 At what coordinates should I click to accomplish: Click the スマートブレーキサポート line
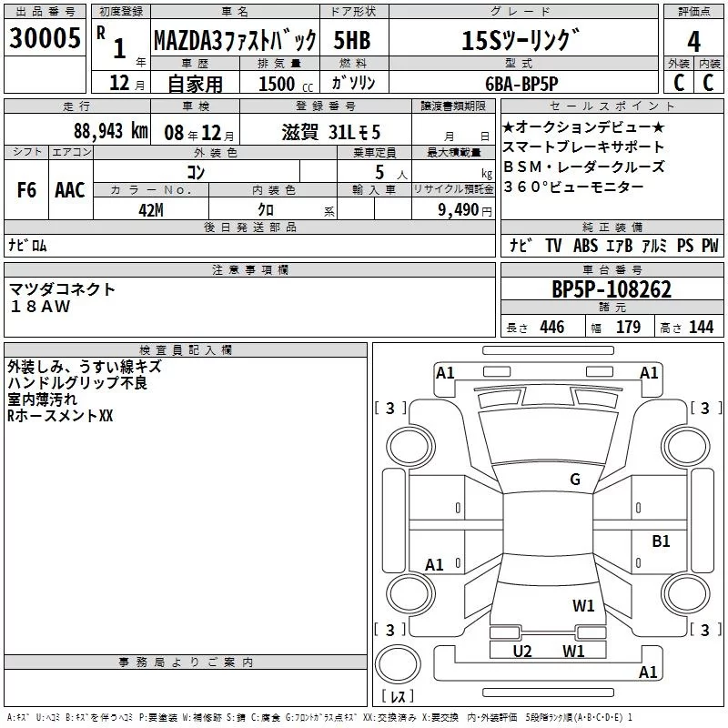(583, 147)
